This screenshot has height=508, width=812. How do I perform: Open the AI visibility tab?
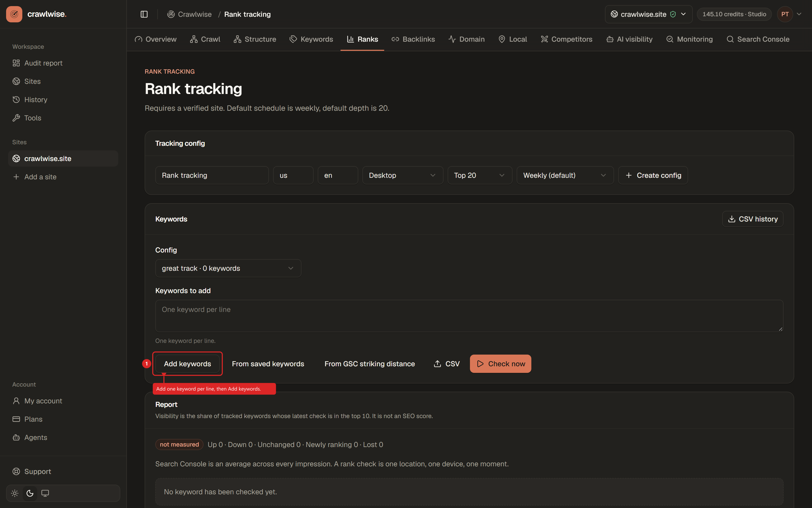click(x=630, y=39)
